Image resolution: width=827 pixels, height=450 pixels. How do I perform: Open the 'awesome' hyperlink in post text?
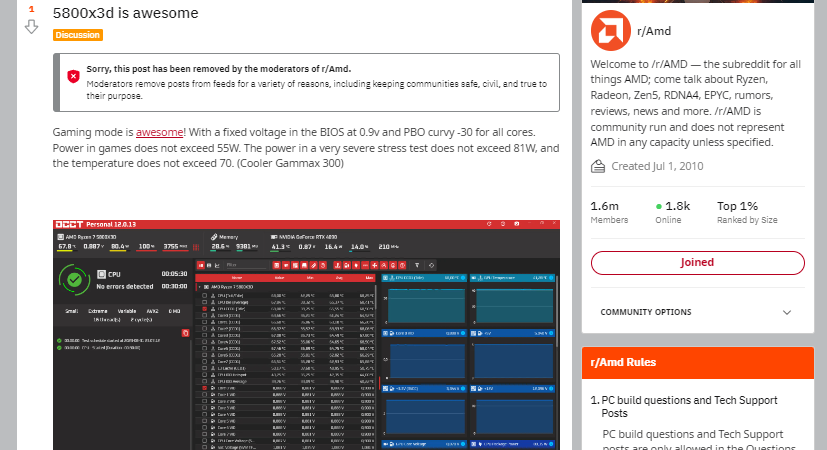pos(159,132)
